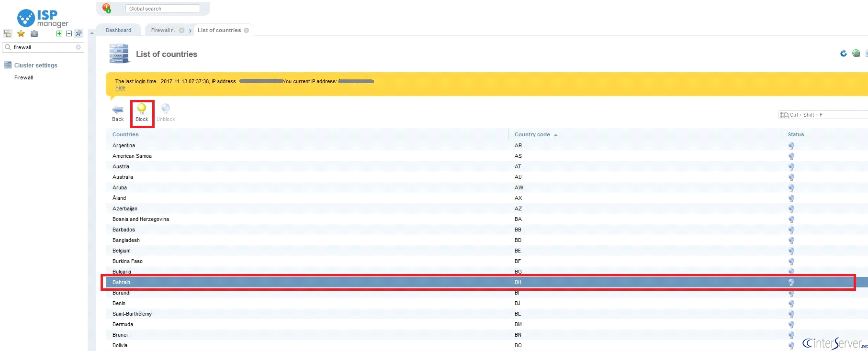This screenshot has width=868, height=351.
Task: Sort by the Countries column header
Action: (x=125, y=134)
